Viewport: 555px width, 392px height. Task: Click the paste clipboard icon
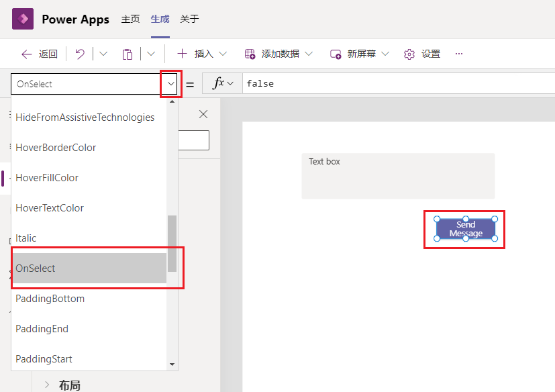[128, 54]
